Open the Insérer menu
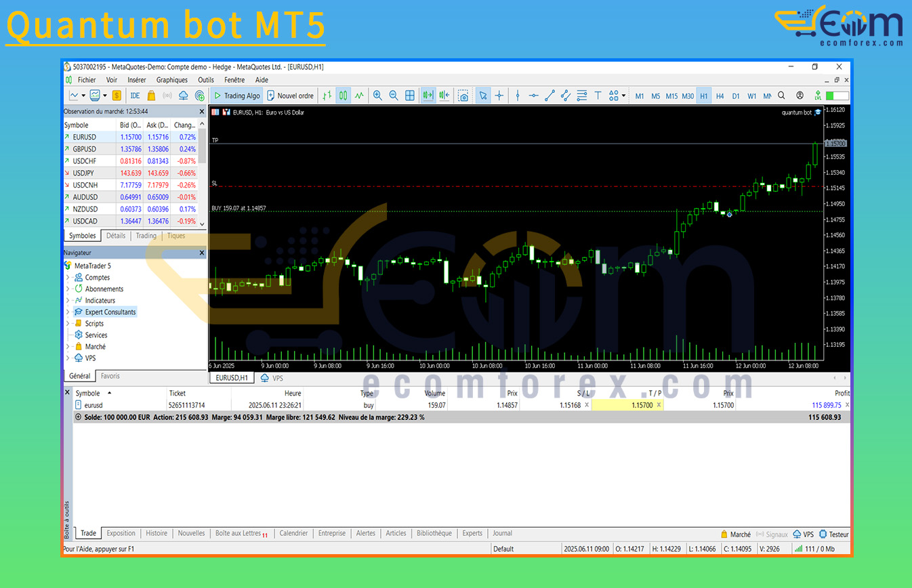 pos(137,80)
